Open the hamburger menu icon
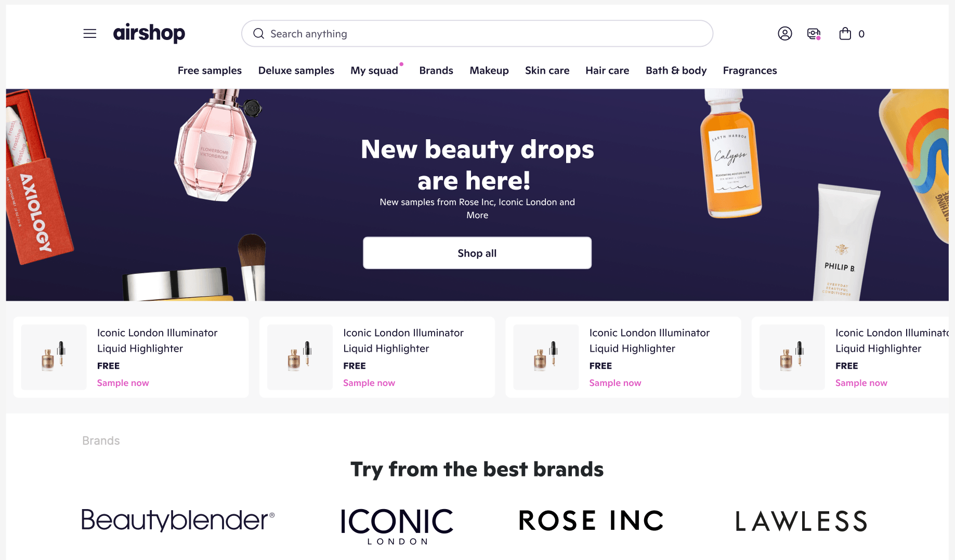The width and height of the screenshot is (955, 560). (90, 34)
